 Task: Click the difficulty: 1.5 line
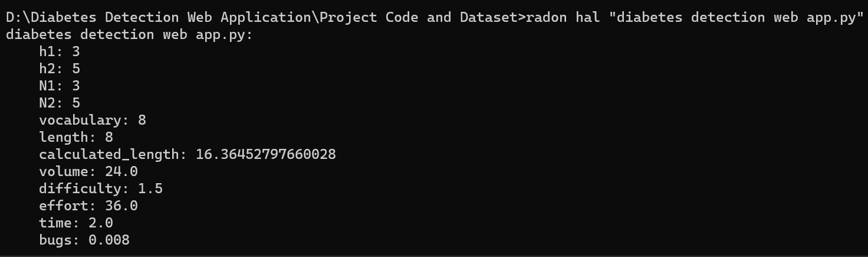coord(101,188)
